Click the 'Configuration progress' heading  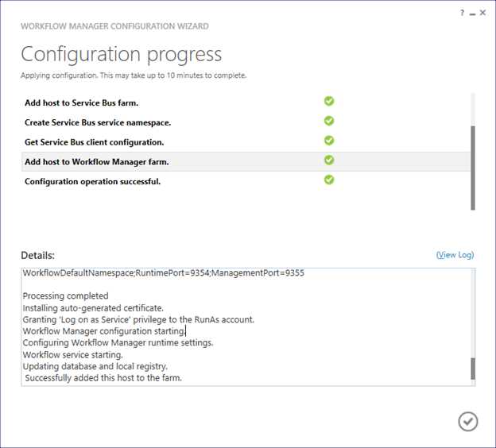[121, 55]
